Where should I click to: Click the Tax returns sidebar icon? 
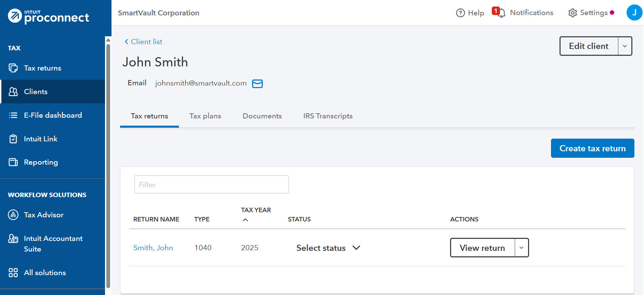[13, 68]
